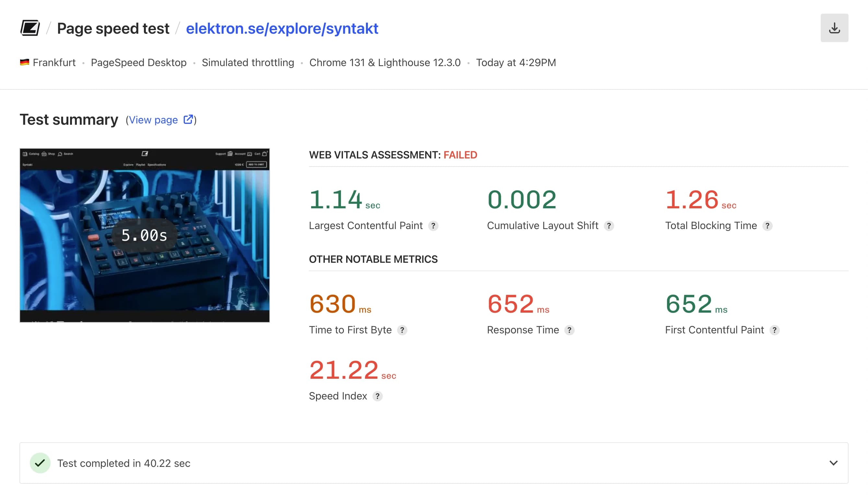Click the green checkmark on the completion banner
This screenshot has height=497, width=868.
40,463
